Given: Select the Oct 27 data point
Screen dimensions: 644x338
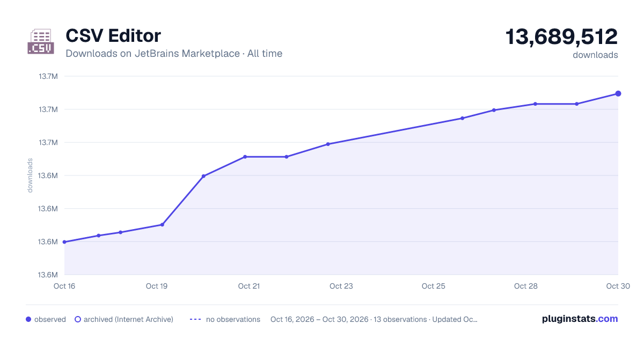Looking at the screenshot, I should click(x=494, y=110).
